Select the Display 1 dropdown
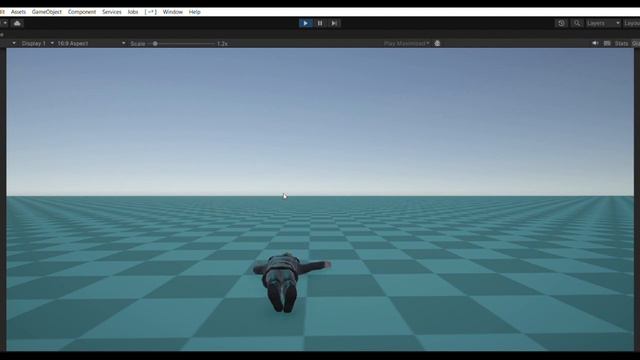The height and width of the screenshot is (360, 640). click(38, 43)
